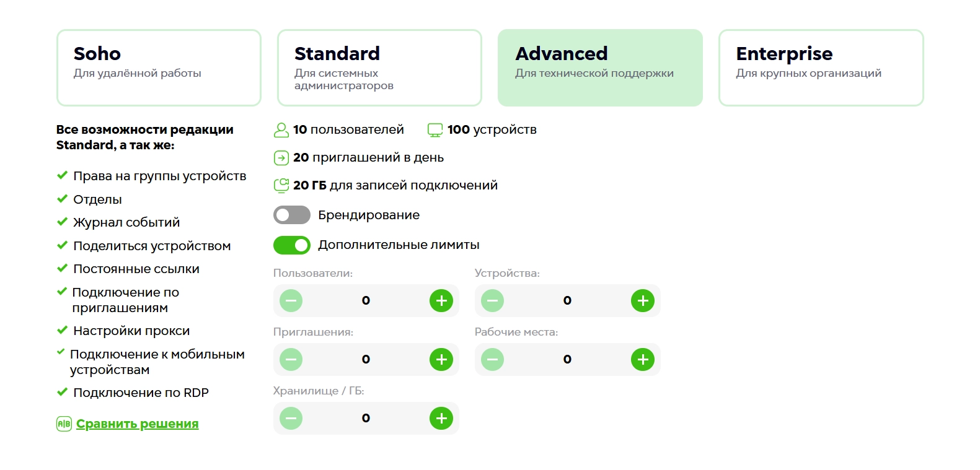Open the Сравнить решения link
This screenshot has width=980, height=470.
click(x=137, y=424)
